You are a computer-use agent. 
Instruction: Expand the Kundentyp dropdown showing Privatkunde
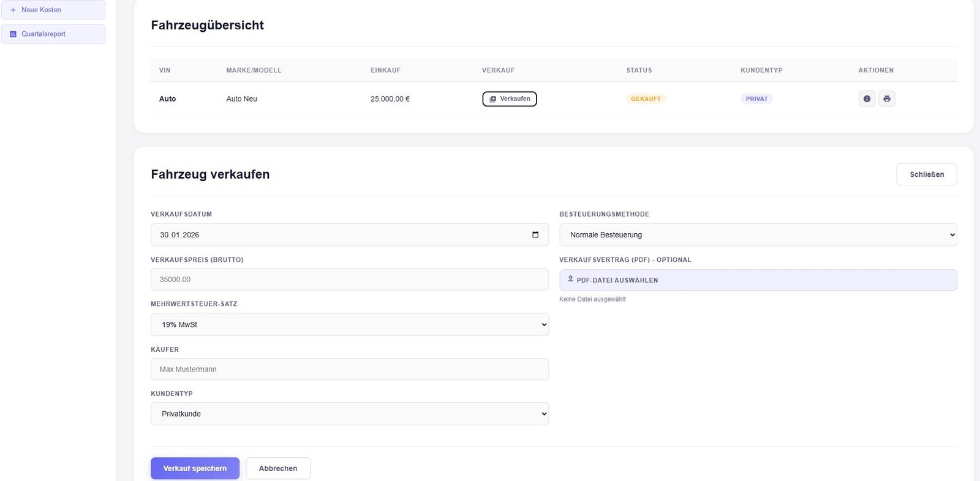[x=349, y=414]
